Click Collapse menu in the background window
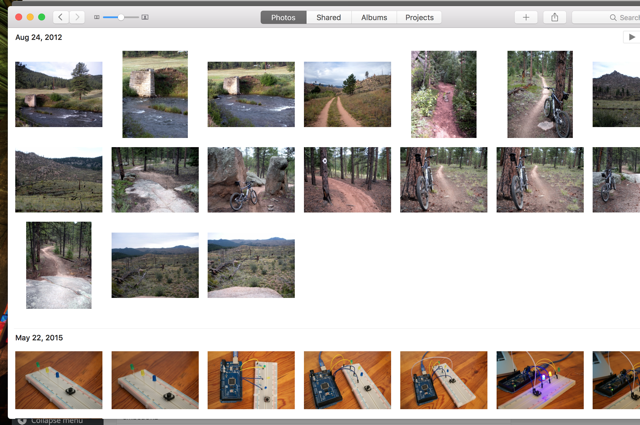The width and height of the screenshot is (640, 425). pos(57,421)
